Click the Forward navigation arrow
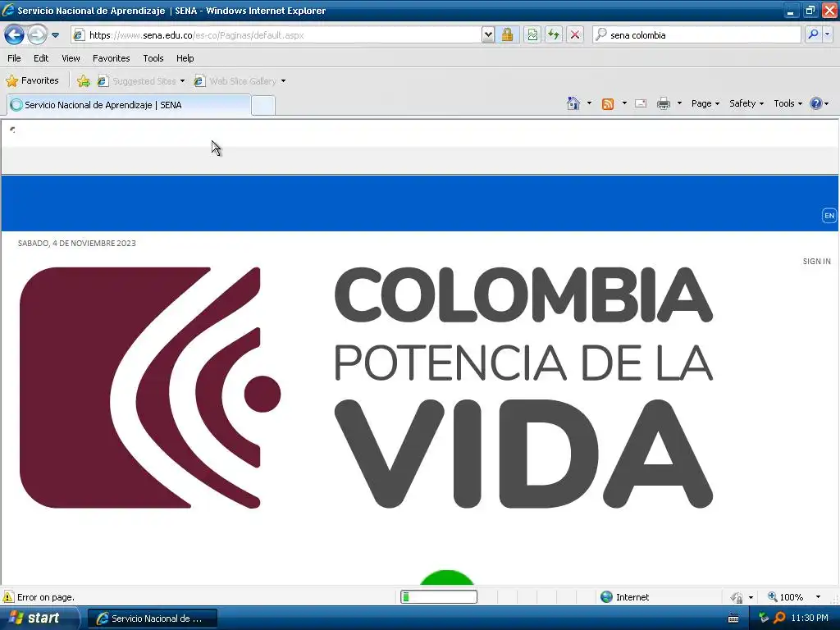 click(36, 35)
